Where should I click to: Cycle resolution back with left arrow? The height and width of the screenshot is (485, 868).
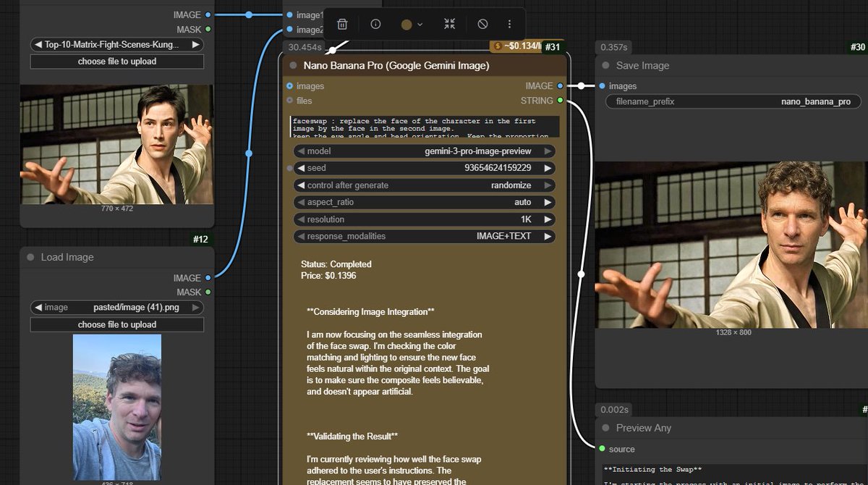click(300, 219)
